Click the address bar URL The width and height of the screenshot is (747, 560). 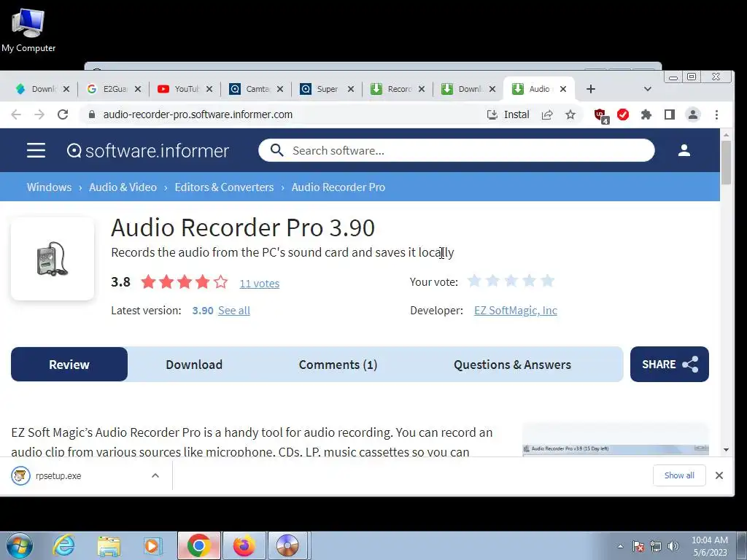tap(198, 114)
